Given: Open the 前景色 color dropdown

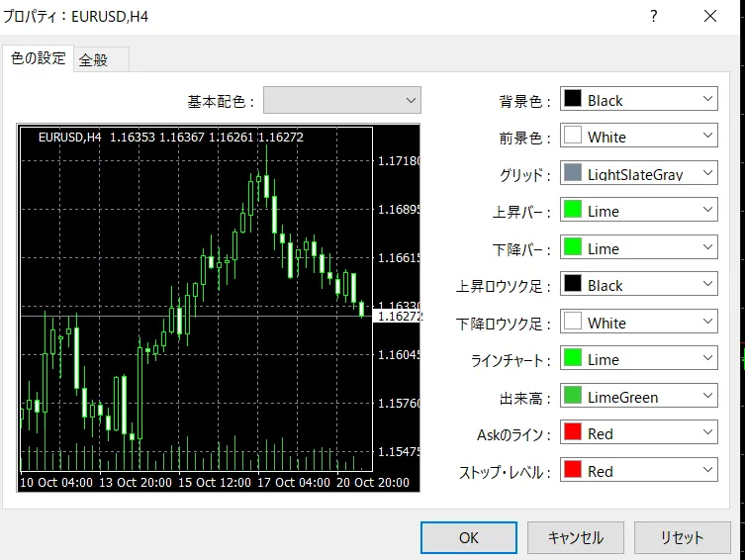Looking at the screenshot, I should (638, 136).
